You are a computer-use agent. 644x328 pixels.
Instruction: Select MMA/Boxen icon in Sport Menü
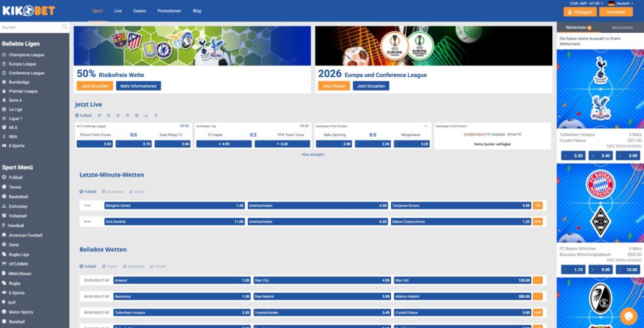[4, 273]
